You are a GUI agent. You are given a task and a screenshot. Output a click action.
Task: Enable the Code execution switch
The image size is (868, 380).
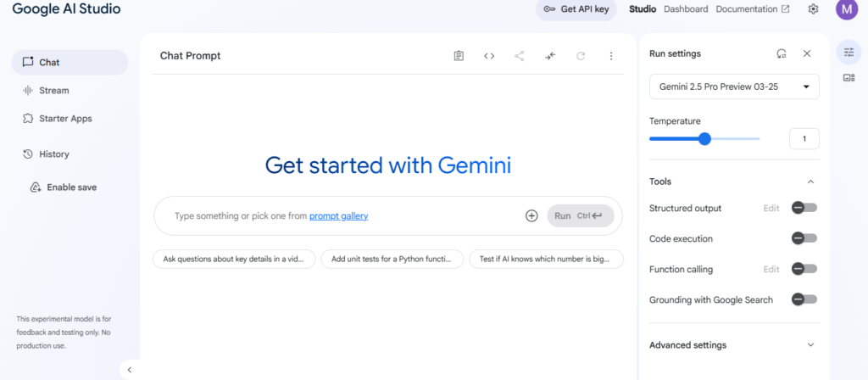tap(804, 238)
